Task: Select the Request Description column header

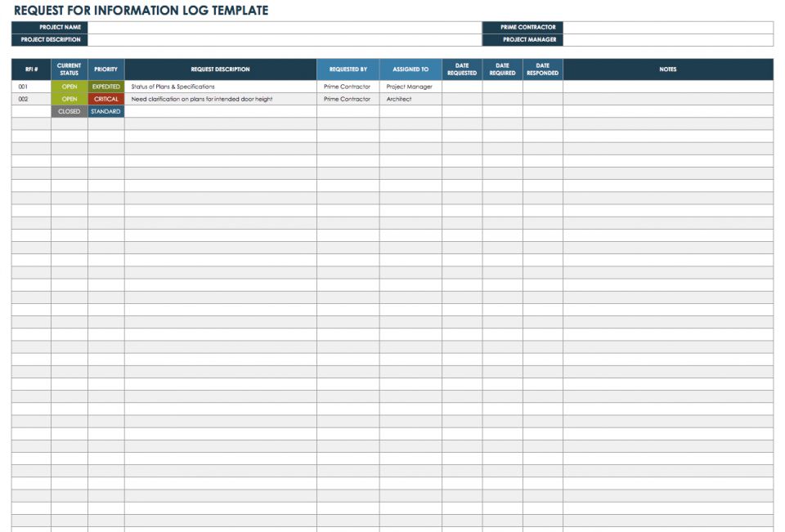Action: pyautogui.click(x=220, y=69)
